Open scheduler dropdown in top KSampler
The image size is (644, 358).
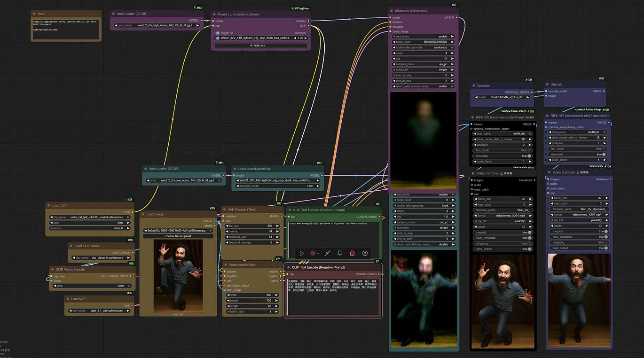pyautogui.click(x=424, y=70)
